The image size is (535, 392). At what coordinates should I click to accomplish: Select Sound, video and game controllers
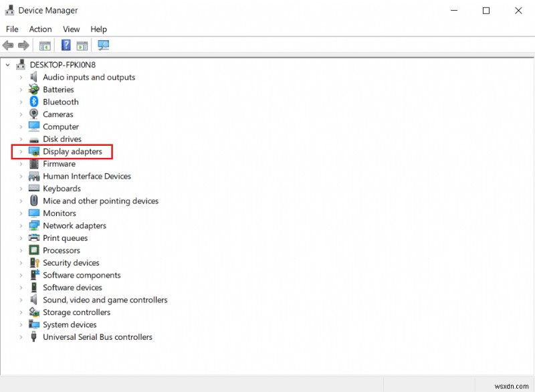click(105, 300)
